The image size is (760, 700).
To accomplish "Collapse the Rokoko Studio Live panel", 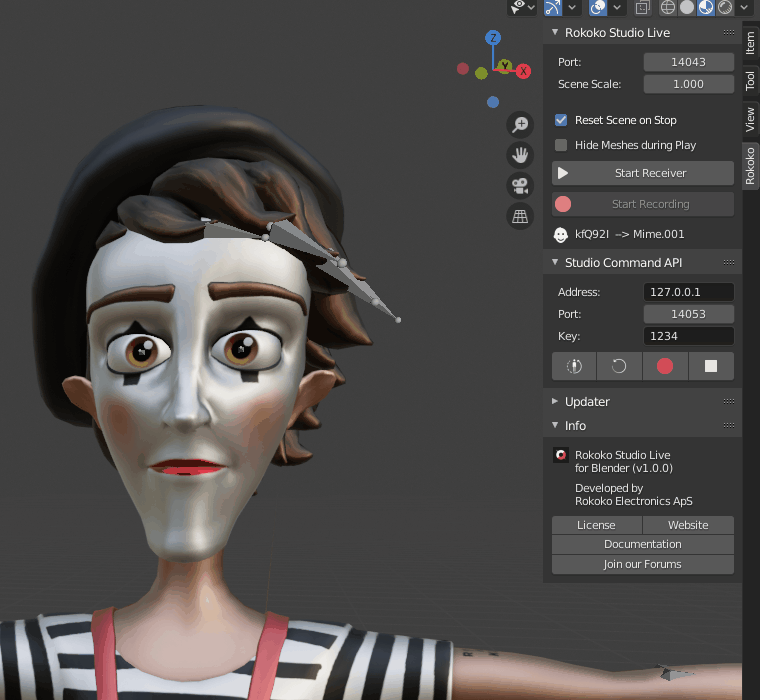I will 555,32.
